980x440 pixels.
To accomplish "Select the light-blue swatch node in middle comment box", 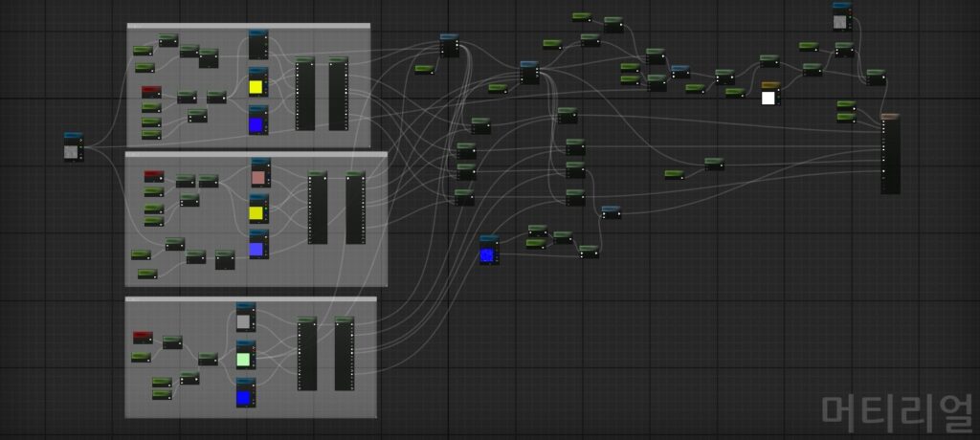I will (258, 244).
